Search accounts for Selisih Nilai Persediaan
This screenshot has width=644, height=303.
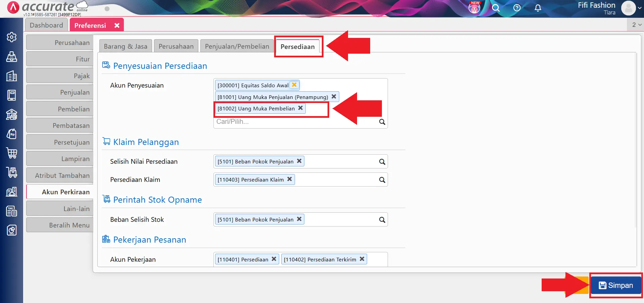(382, 162)
